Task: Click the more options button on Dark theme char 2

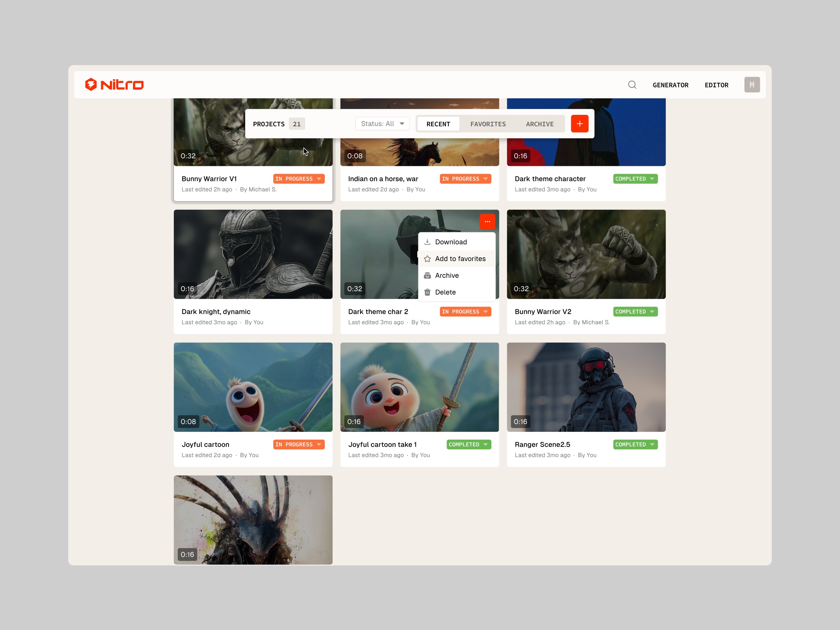Action: pyautogui.click(x=487, y=222)
